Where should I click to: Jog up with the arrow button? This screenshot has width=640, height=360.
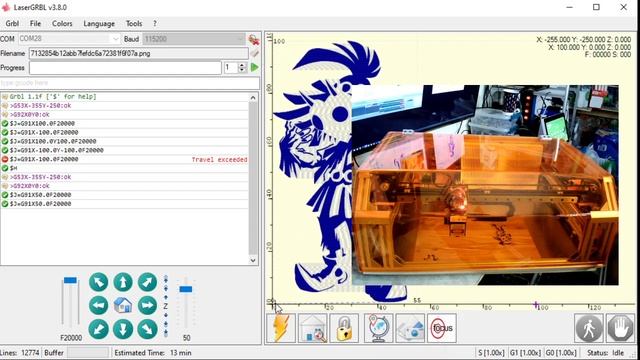point(123,282)
